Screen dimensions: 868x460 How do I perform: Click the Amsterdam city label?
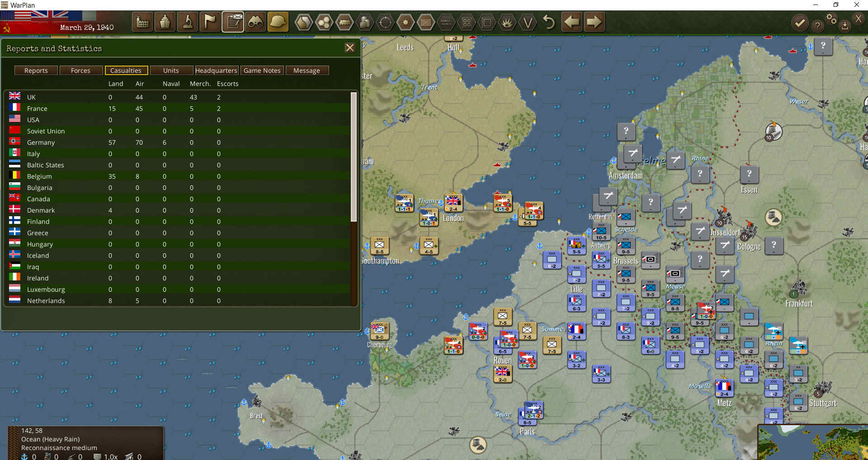click(x=626, y=175)
